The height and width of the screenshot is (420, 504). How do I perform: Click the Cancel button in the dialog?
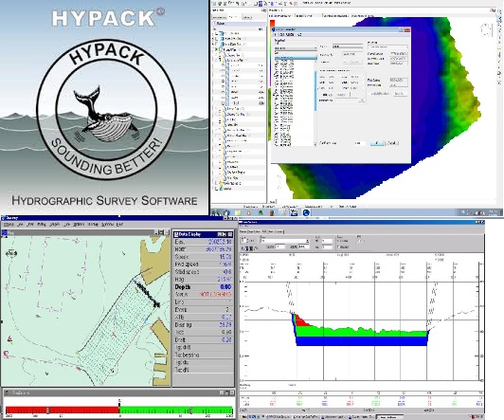point(392,143)
